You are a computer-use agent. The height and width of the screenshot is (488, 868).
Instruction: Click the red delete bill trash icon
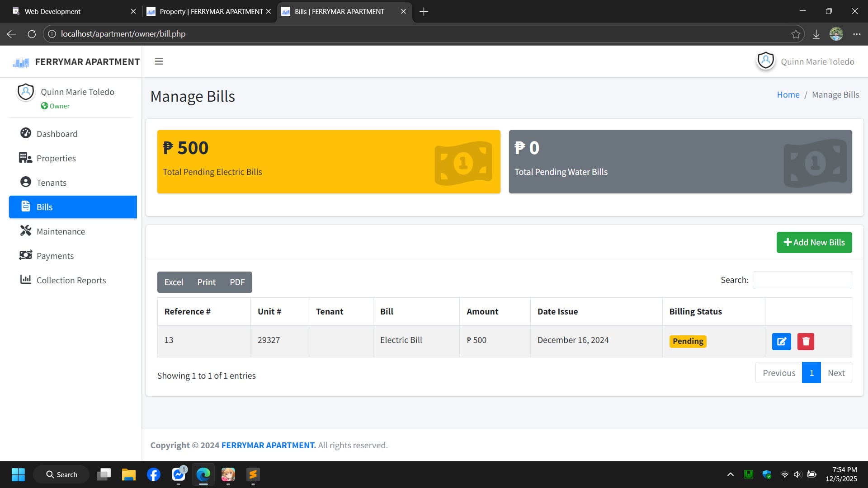(x=806, y=342)
